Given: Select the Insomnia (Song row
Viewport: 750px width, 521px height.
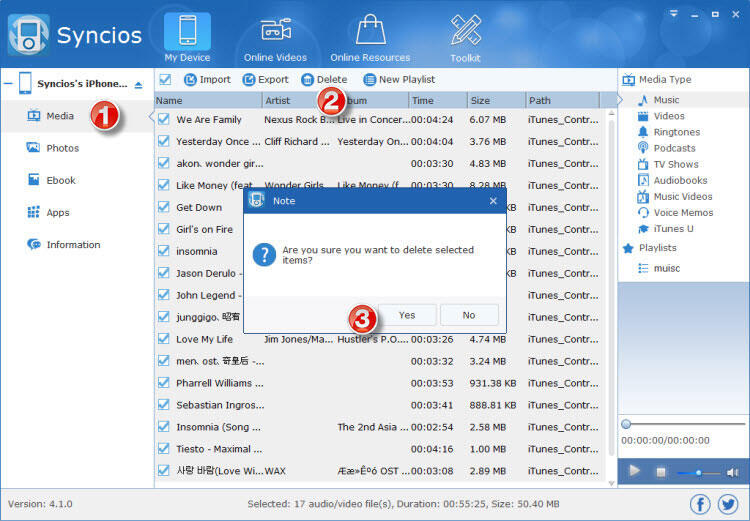Looking at the screenshot, I should click(x=378, y=427).
